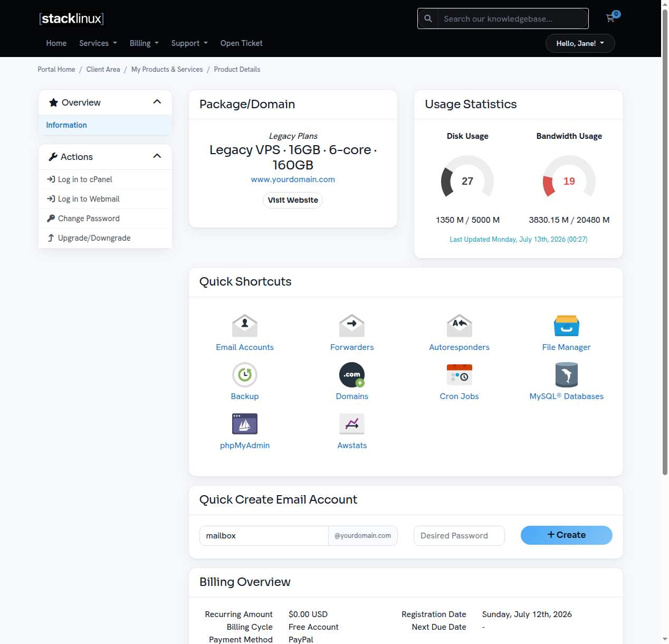Open the Billing dropdown menu
Screen dimensions: 669x644
144,43
